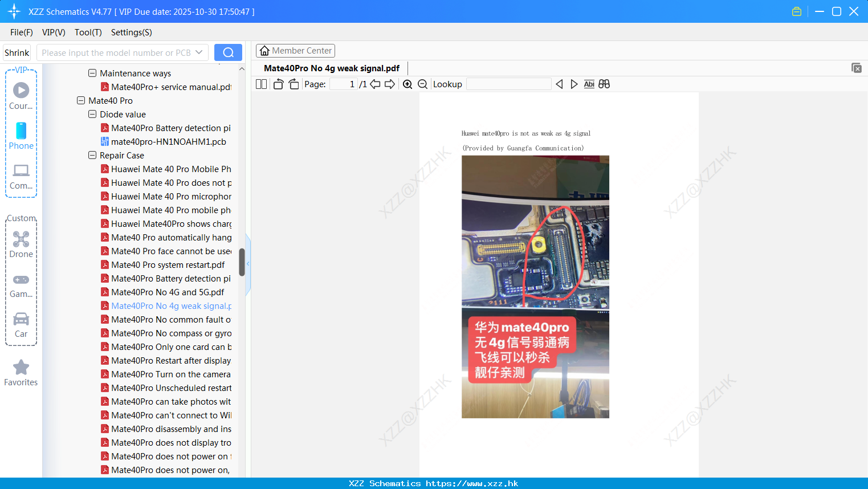Screen dimensions: 868x489
Task: Open model number dropdown arrow
Action: click(x=199, y=52)
